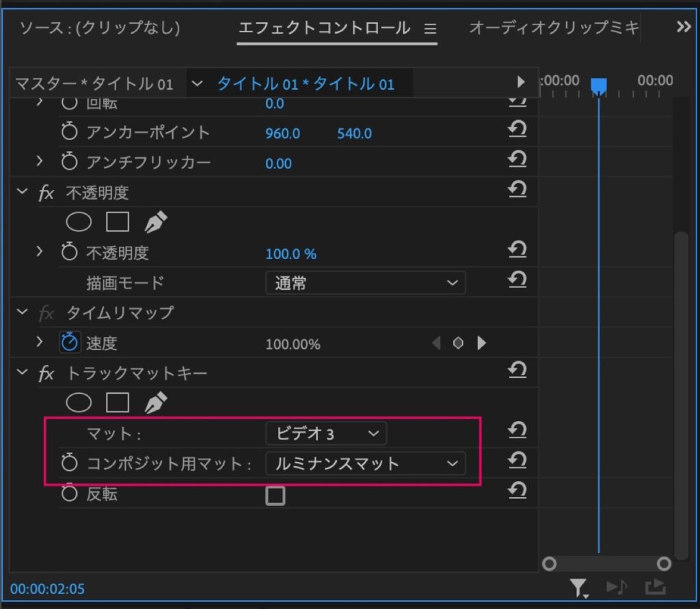Create ellipse mask under トラックマットキー
The height and width of the screenshot is (609, 700).
[x=79, y=403]
